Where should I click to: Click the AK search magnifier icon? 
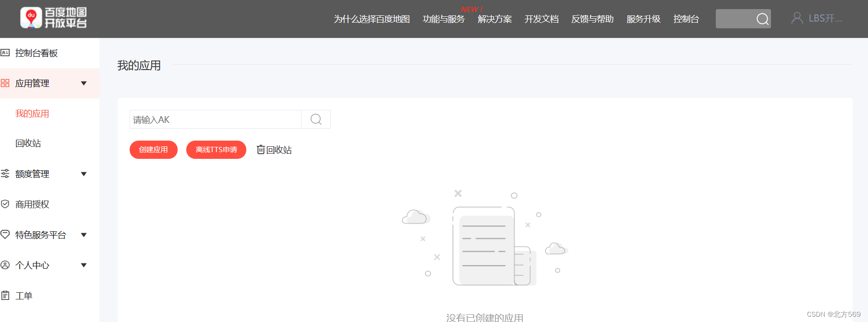click(316, 119)
